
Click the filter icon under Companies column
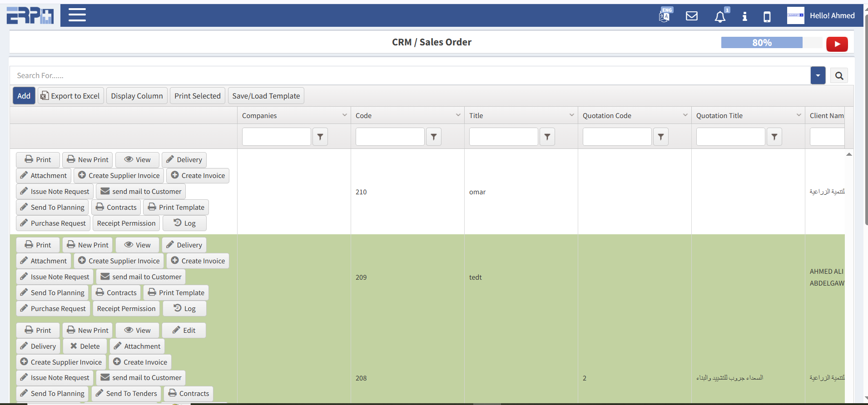pyautogui.click(x=320, y=137)
